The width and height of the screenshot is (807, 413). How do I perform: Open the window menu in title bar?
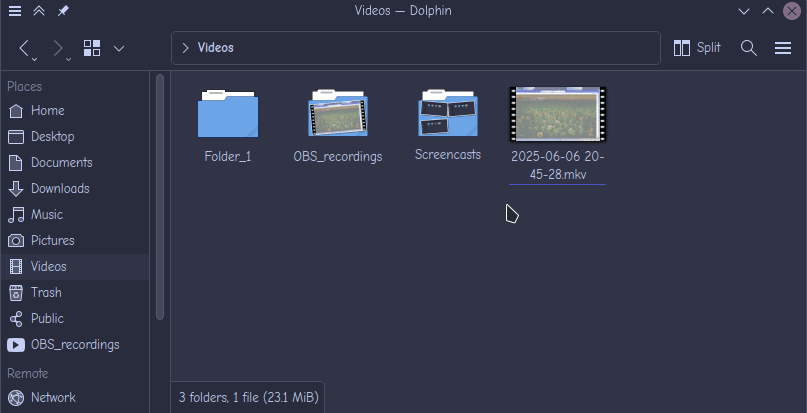[14, 11]
